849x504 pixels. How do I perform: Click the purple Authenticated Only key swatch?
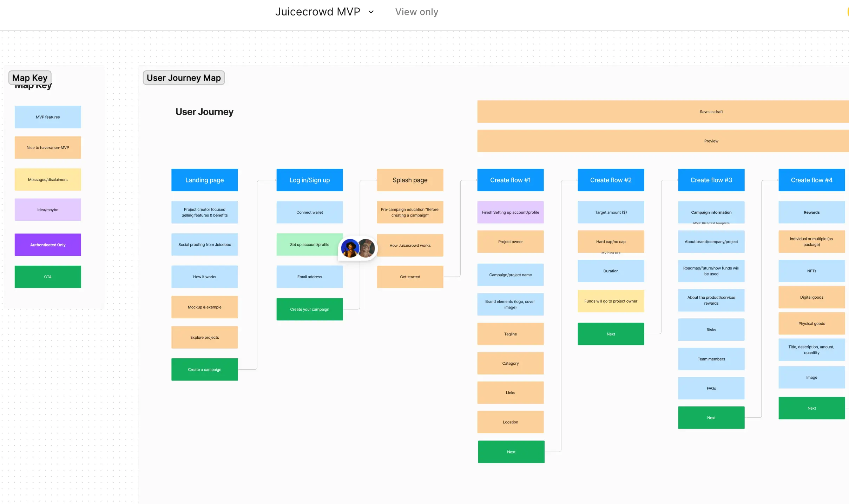pos(48,245)
